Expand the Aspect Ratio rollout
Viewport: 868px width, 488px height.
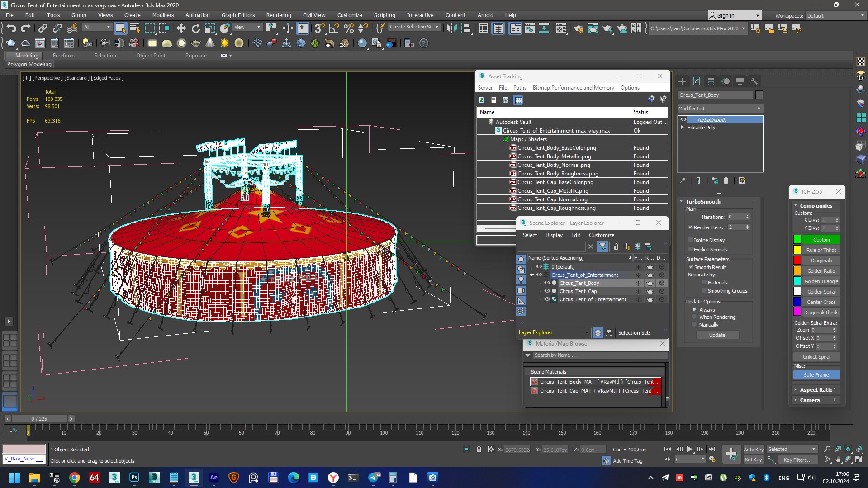816,390
